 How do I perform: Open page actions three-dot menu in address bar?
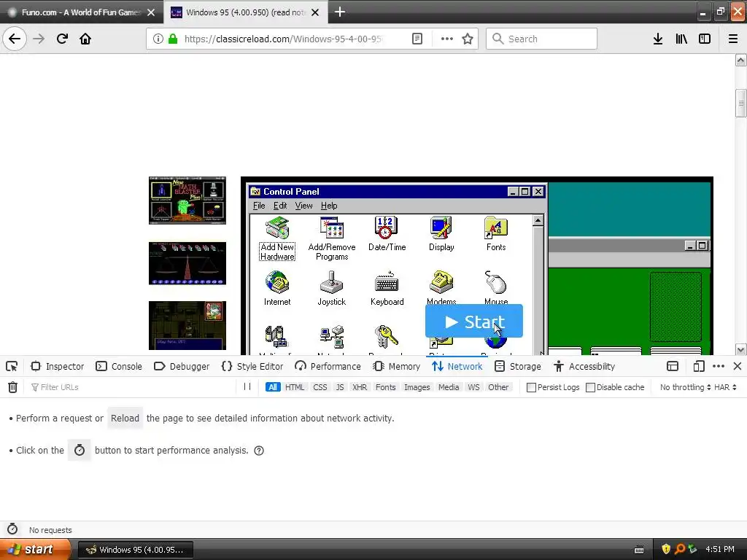447,39
